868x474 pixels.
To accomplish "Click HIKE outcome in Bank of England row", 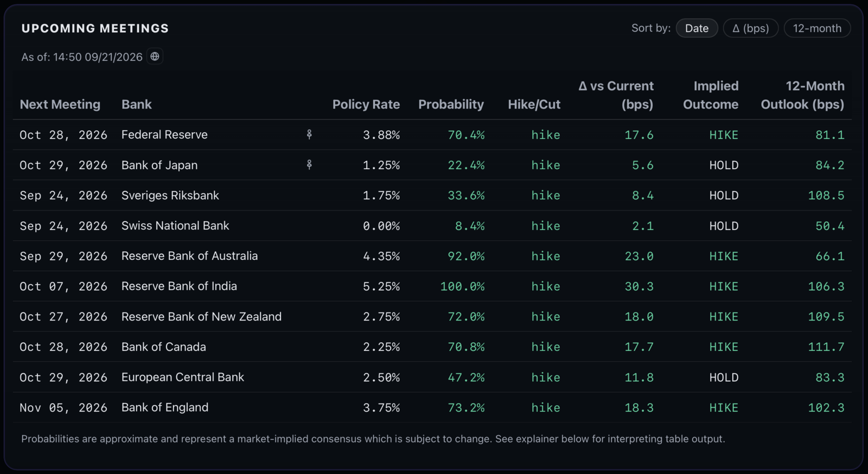I will click(x=724, y=408).
